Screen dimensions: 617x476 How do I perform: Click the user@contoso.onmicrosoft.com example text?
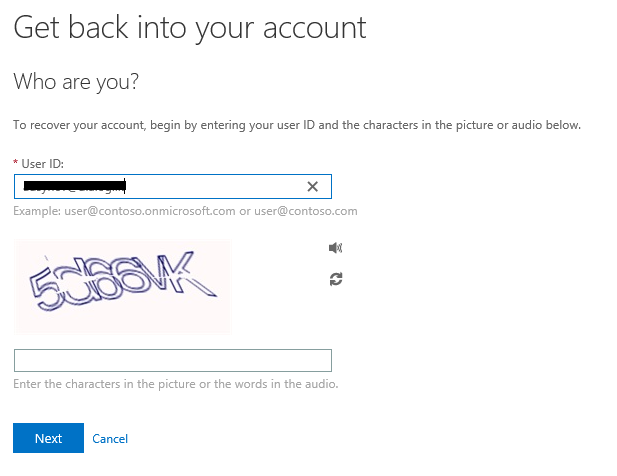pos(150,211)
